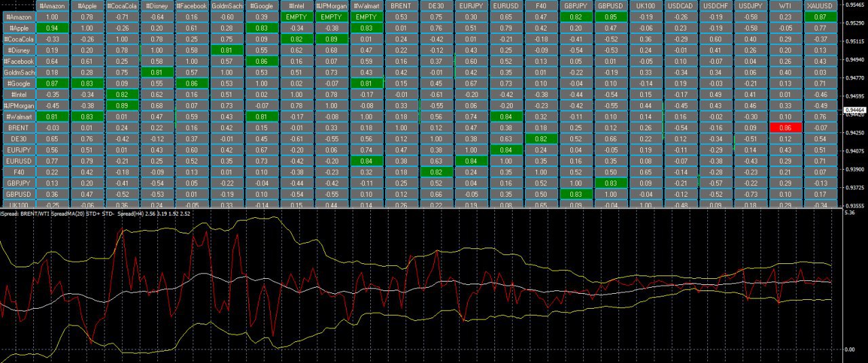
Task: Click the BRENT row label
Action: [x=18, y=128]
